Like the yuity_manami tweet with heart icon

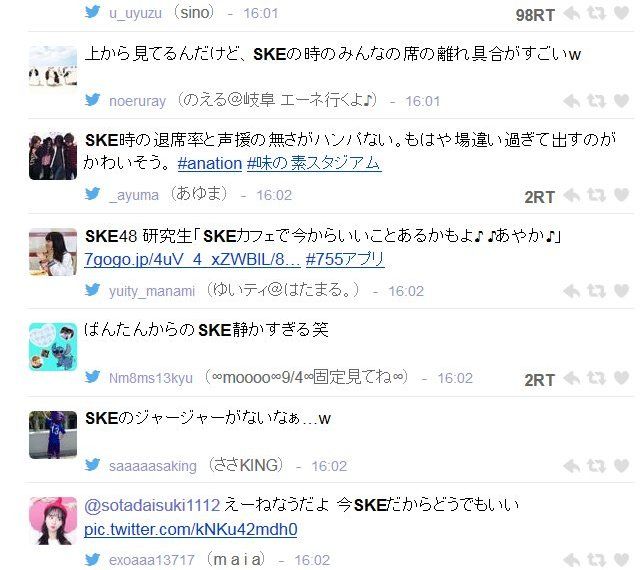tap(621, 291)
